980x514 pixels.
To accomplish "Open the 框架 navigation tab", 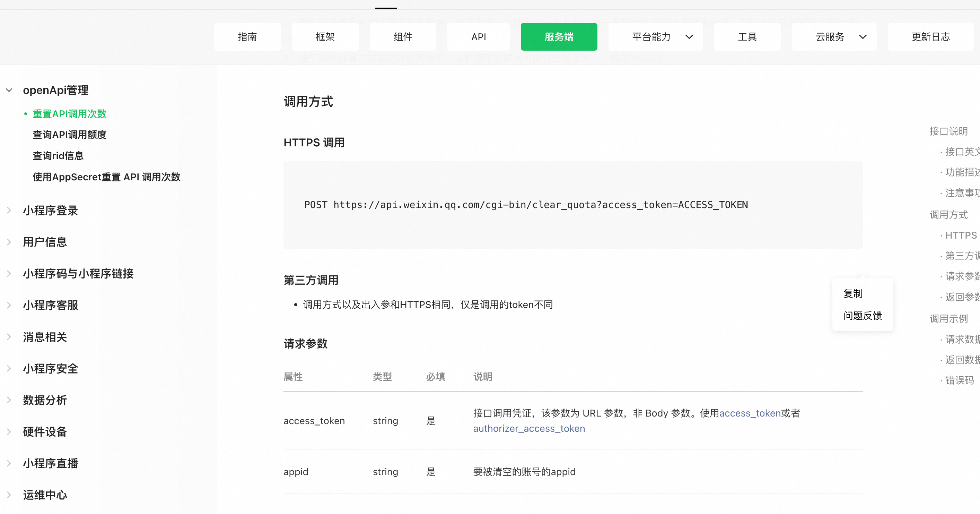I will tap(325, 37).
